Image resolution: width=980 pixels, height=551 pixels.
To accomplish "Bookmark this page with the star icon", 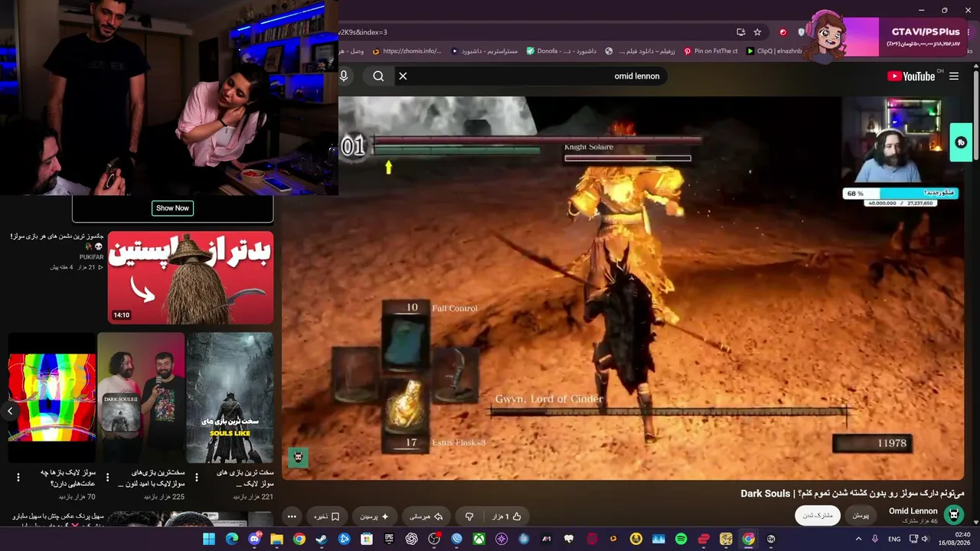I will (x=757, y=32).
